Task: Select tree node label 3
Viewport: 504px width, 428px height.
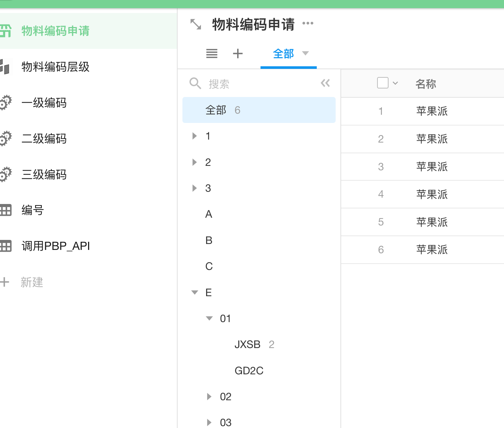Action: (x=208, y=188)
